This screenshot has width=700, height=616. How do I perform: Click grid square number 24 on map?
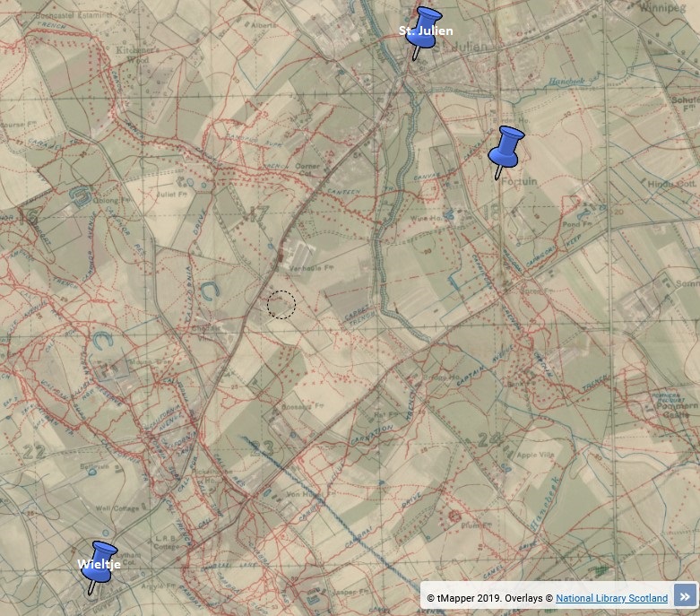click(488, 440)
